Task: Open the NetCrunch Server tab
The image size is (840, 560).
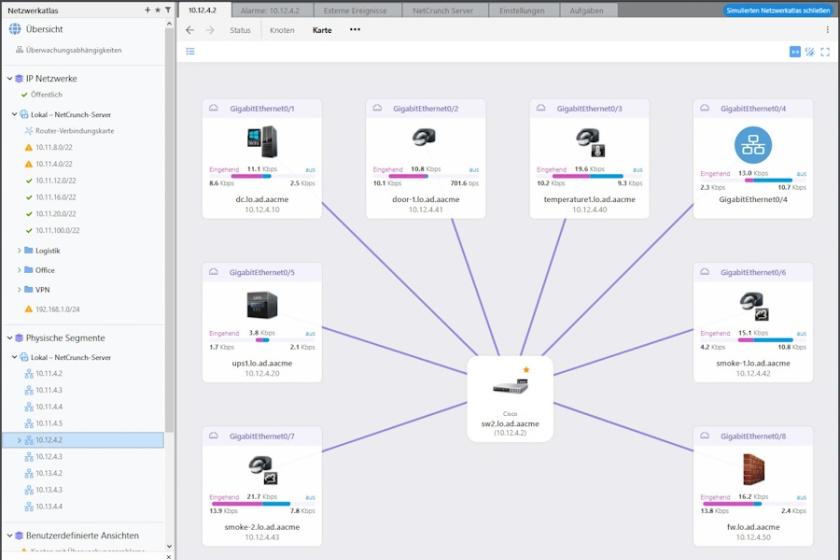Action: pyautogui.click(x=443, y=10)
